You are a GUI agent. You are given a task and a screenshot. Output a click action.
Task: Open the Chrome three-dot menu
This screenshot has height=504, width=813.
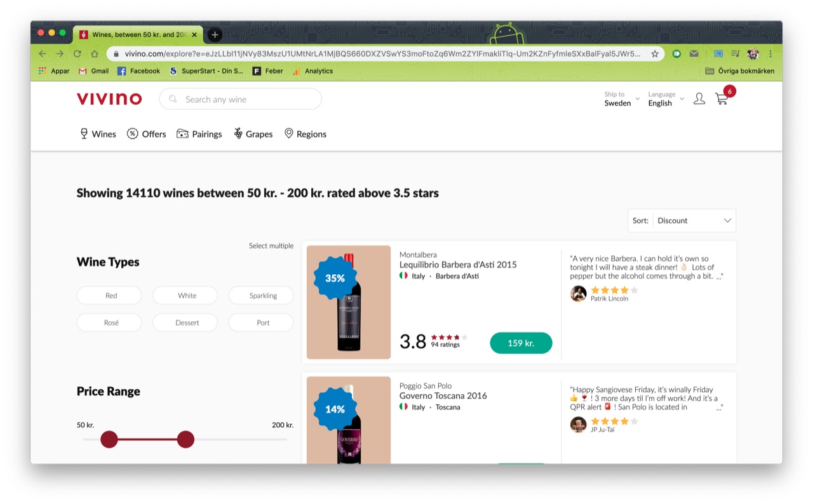tap(770, 54)
